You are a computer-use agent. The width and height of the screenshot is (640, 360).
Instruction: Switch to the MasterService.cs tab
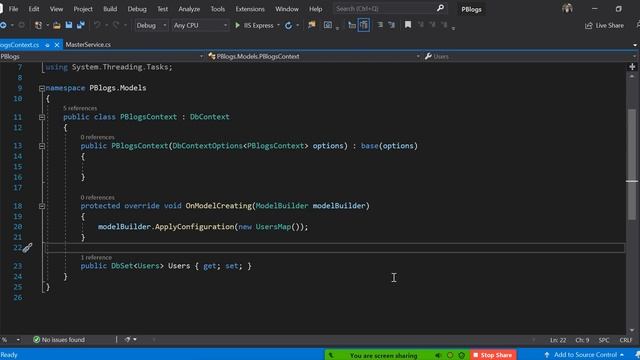(x=88, y=44)
